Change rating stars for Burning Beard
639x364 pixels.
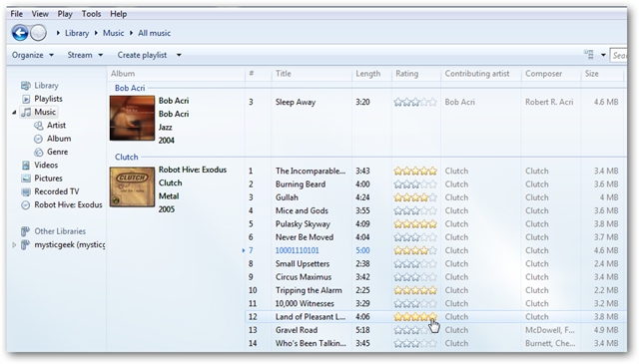pyautogui.click(x=415, y=184)
